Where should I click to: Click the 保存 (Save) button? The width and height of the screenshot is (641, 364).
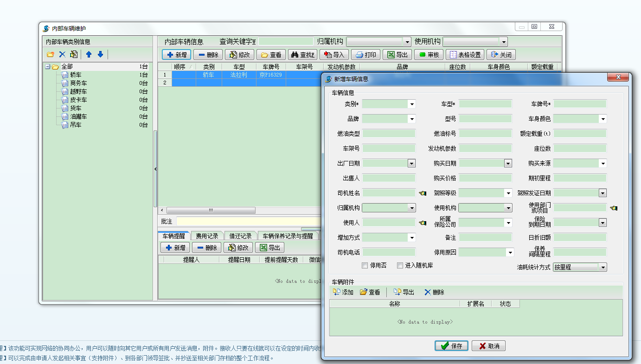point(450,345)
